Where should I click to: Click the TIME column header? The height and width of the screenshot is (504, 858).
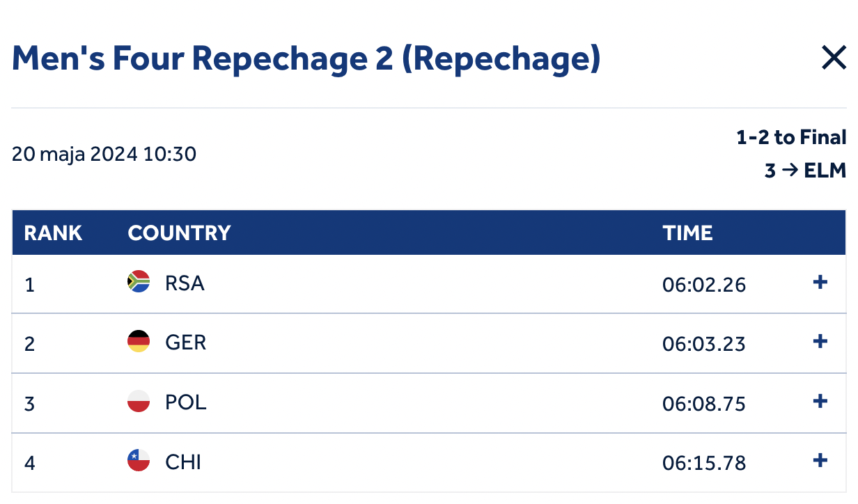coord(687,233)
